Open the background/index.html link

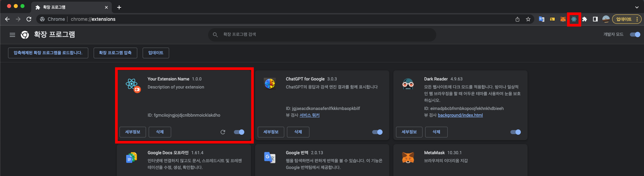click(460, 115)
